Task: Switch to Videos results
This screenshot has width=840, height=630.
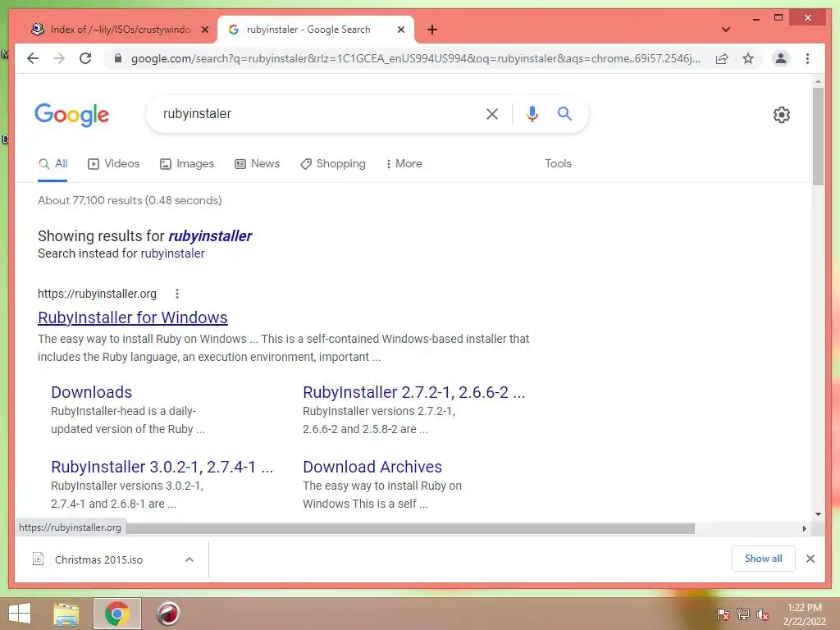Action: (x=113, y=163)
